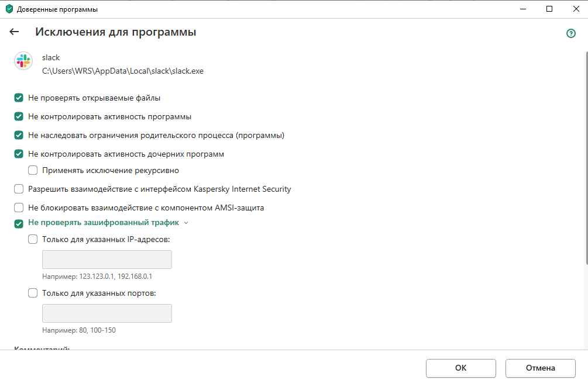
Task: Click the slack.exe file path text
Action: (123, 71)
